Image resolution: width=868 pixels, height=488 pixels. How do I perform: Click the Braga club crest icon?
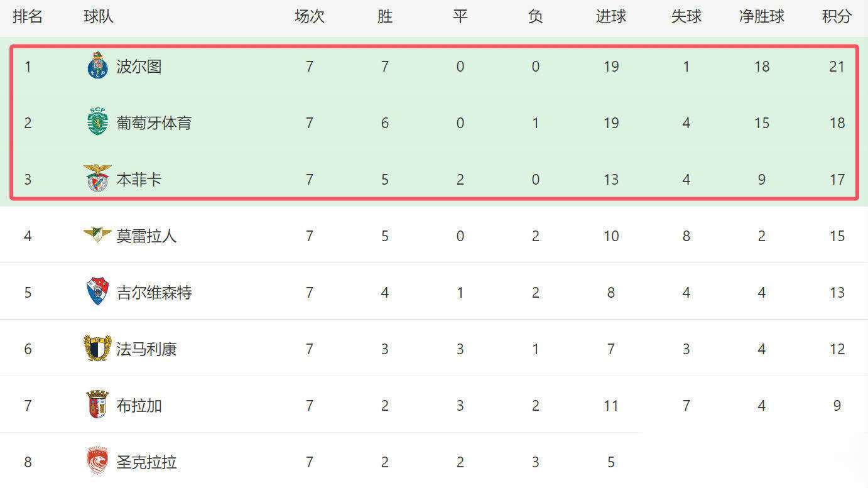point(97,404)
